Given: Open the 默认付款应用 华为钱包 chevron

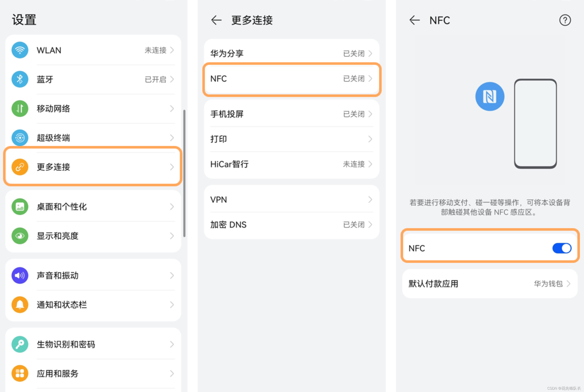Looking at the screenshot, I should [569, 284].
